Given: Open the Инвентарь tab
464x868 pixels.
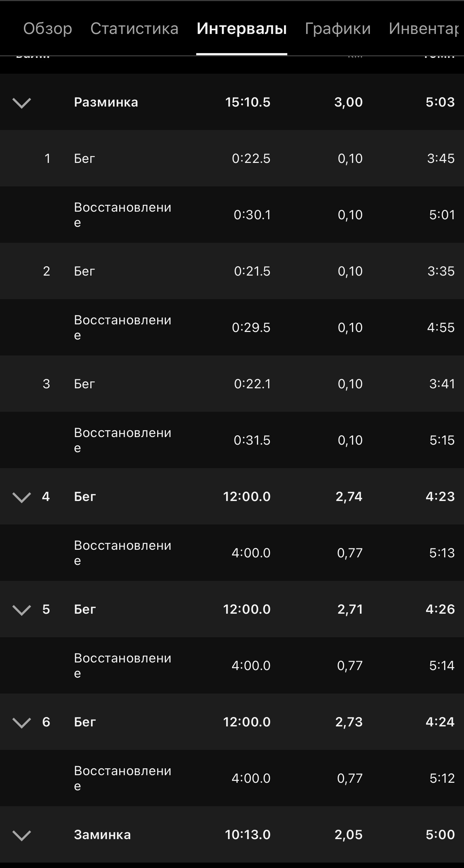Looking at the screenshot, I should (x=424, y=29).
